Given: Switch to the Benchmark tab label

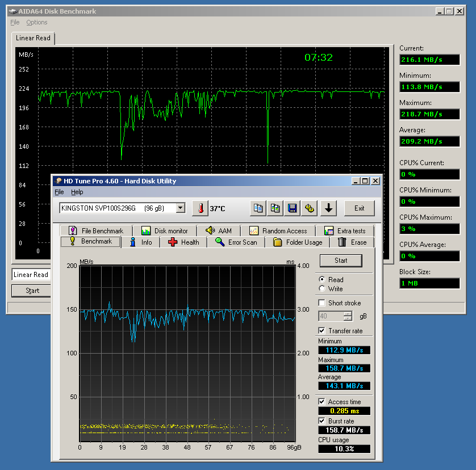Looking at the screenshot, I should click(97, 241).
